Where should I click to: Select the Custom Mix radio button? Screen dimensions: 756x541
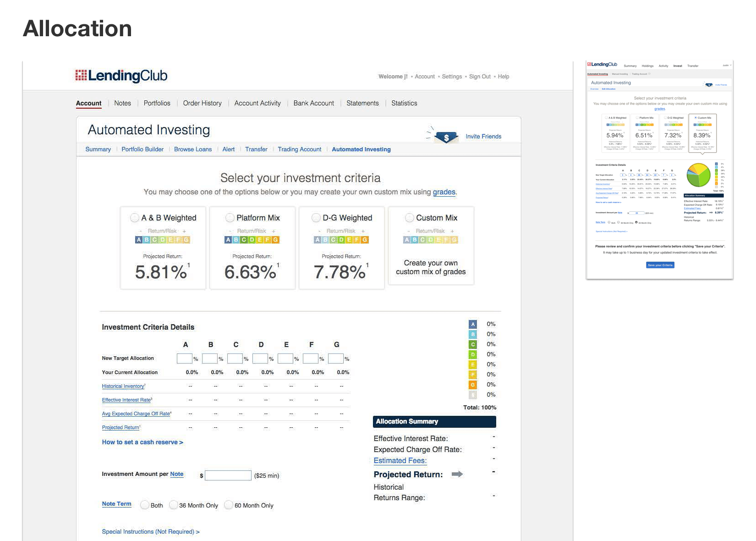[x=410, y=218]
